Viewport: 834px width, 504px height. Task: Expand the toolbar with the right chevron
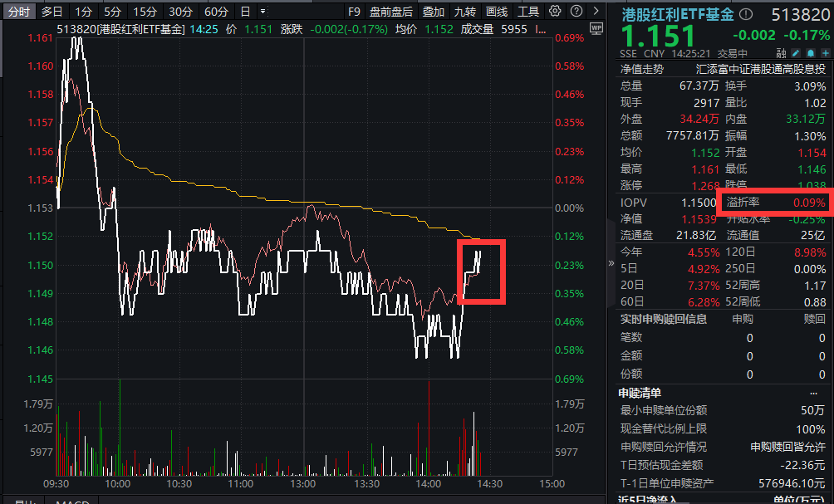pos(595,12)
